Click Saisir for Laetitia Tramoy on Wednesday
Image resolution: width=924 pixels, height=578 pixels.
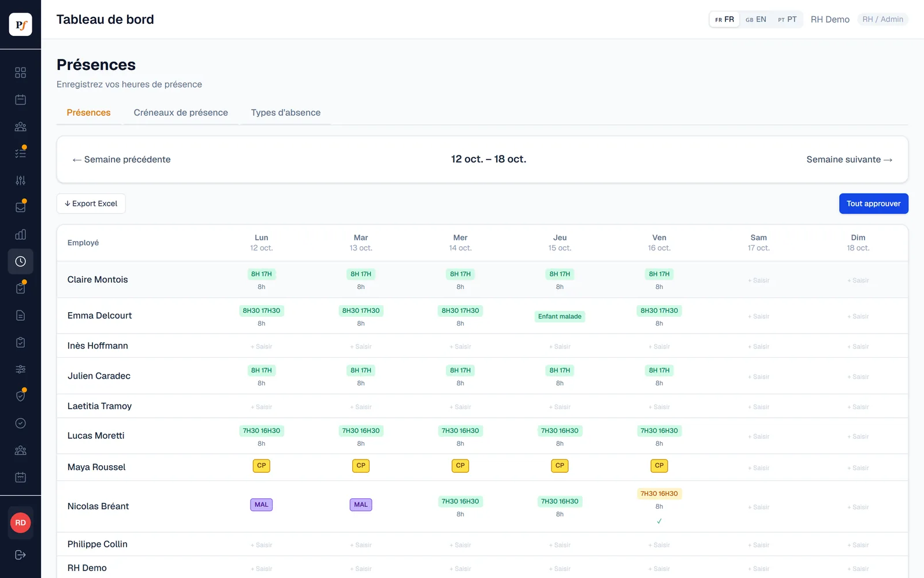click(460, 407)
